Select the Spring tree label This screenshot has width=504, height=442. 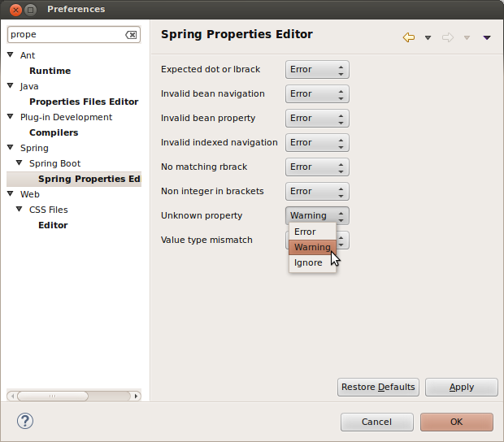point(34,148)
